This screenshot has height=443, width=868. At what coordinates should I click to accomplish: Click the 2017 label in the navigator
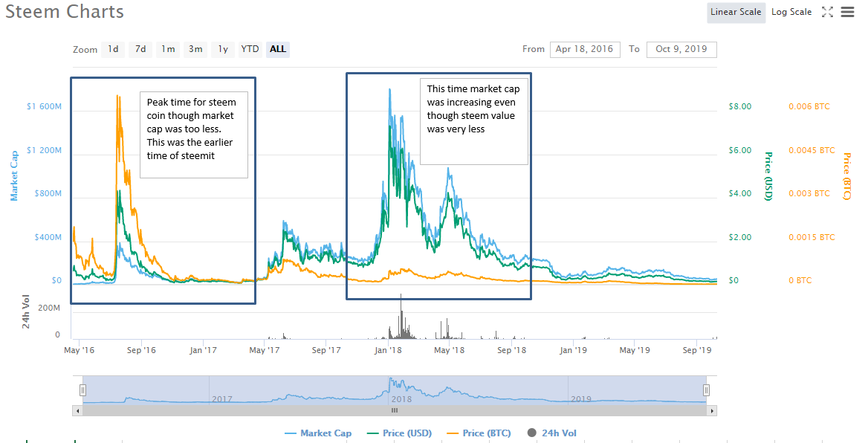click(221, 399)
